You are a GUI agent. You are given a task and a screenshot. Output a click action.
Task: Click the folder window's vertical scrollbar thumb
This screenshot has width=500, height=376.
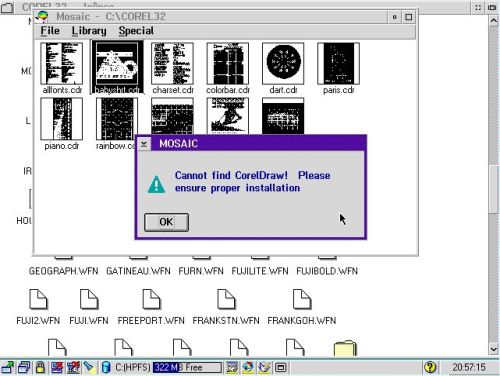click(x=494, y=188)
